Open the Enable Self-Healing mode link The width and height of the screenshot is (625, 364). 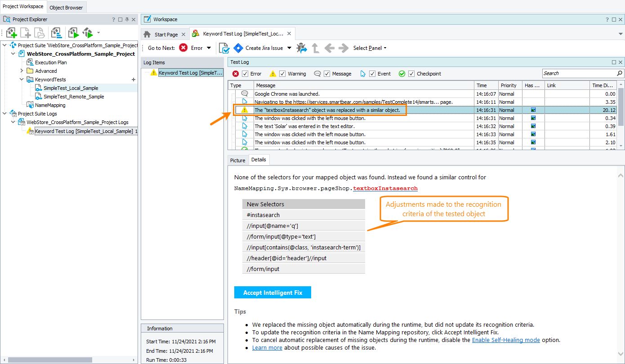[x=506, y=340]
